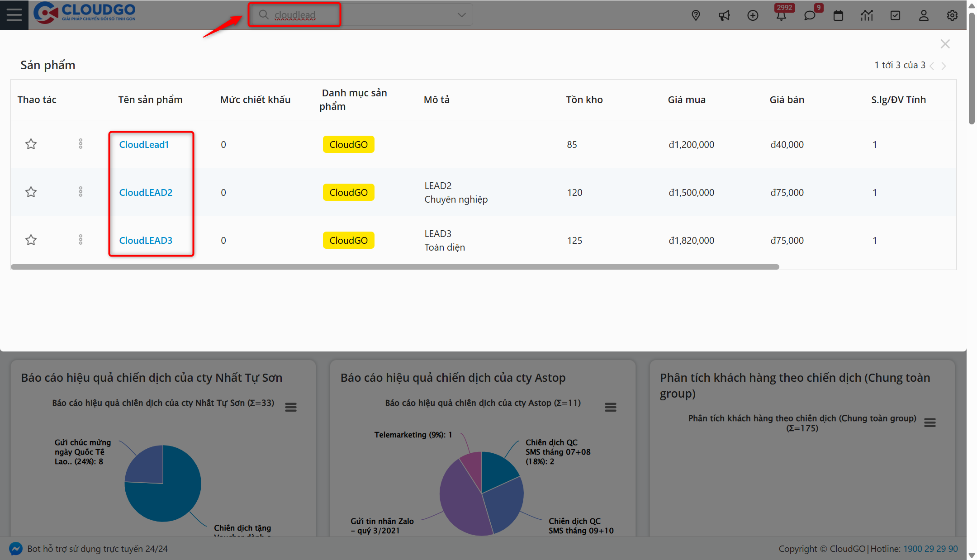Click the location pin icon
The width and height of the screenshot is (977, 560).
click(x=696, y=15)
